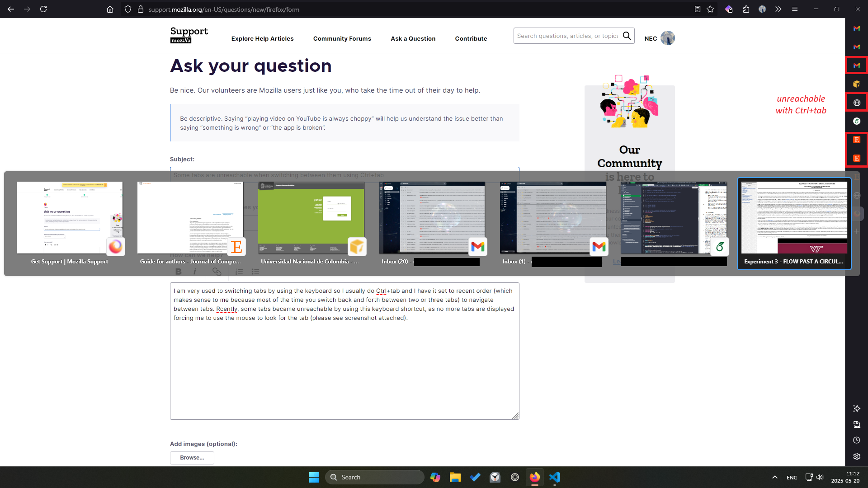The width and height of the screenshot is (868, 488).
Task: Switch to Guide for authors tab preview
Action: pyautogui.click(x=190, y=223)
